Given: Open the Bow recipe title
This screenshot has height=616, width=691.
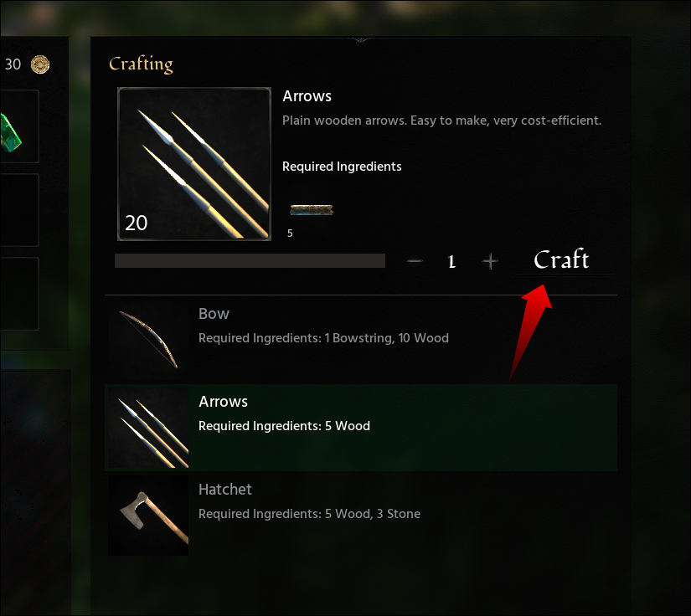Looking at the screenshot, I should (214, 314).
